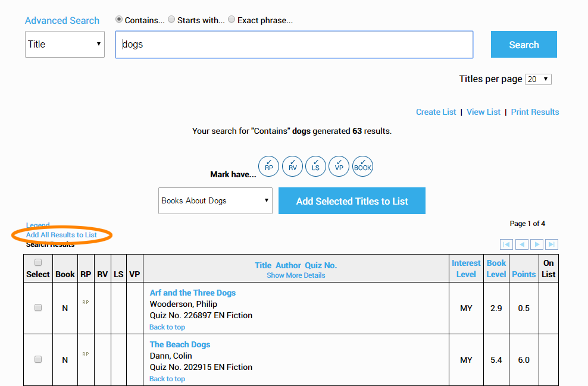Screen dimensions: 588x386
Task: Click Page 1 of 4 indicator
Action: pyautogui.click(x=527, y=224)
